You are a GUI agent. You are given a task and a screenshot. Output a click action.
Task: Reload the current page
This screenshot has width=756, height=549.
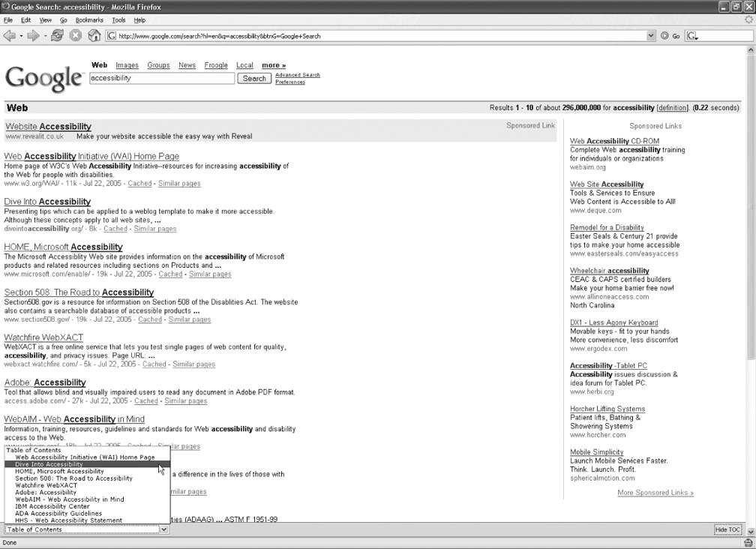click(x=57, y=35)
